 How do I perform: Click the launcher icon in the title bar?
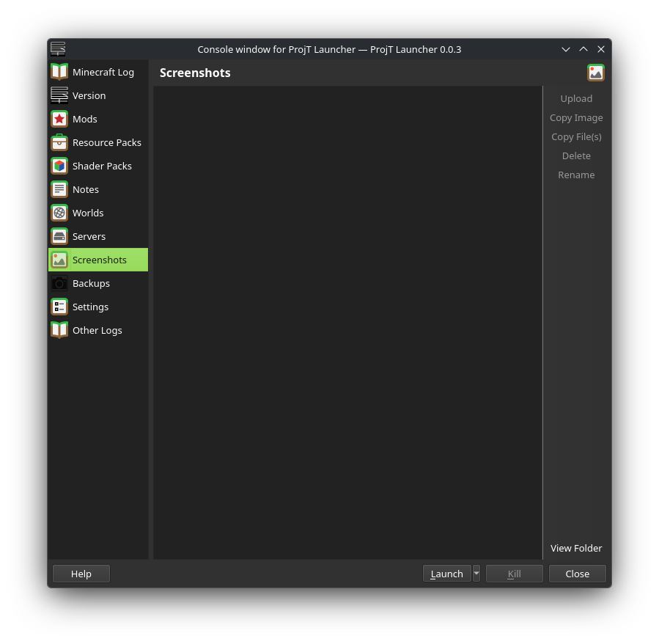click(x=58, y=48)
